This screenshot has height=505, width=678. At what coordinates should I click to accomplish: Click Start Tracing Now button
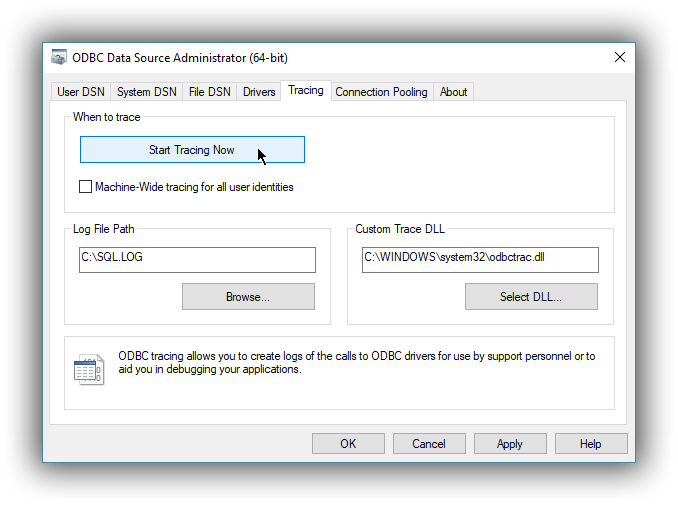tap(192, 150)
